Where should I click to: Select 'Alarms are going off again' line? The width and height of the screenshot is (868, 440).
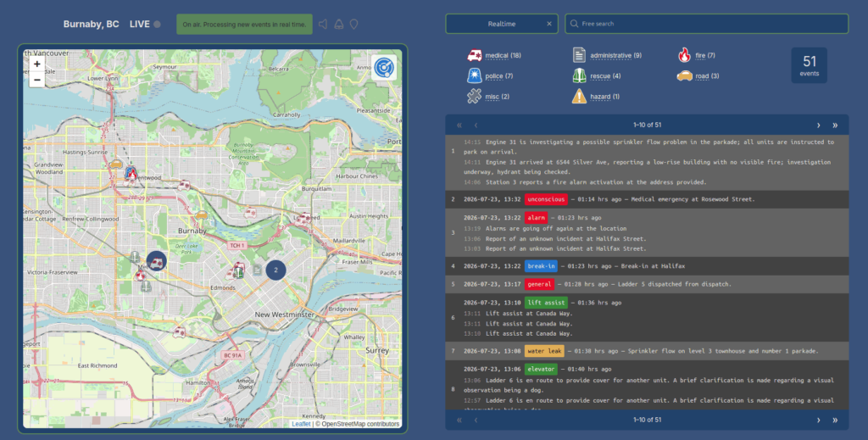point(556,229)
